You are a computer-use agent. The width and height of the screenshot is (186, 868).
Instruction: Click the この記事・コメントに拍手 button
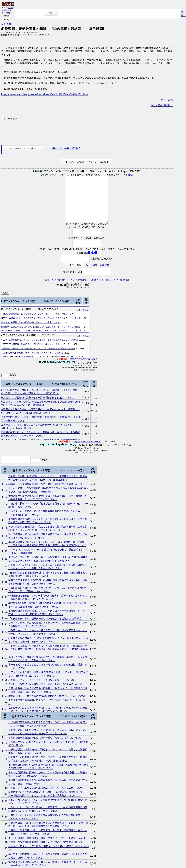tap(24, 148)
